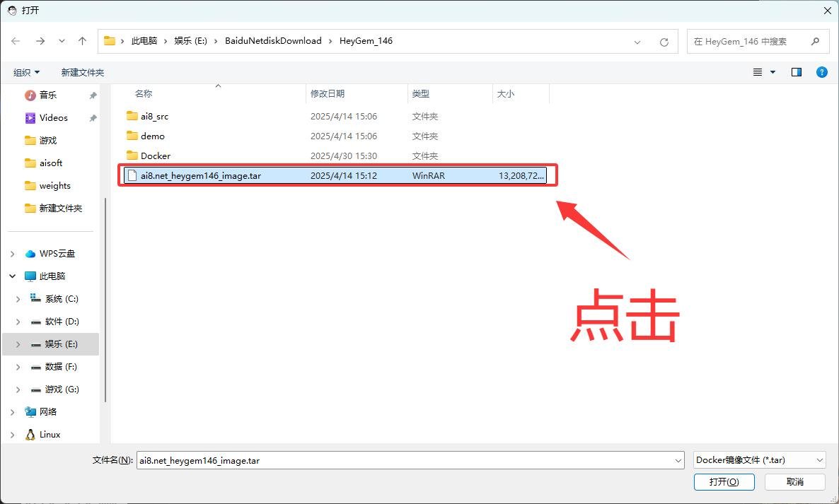Open the 组织 menu
The image size is (839, 504).
pyautogui.click(x=27, y=72)
